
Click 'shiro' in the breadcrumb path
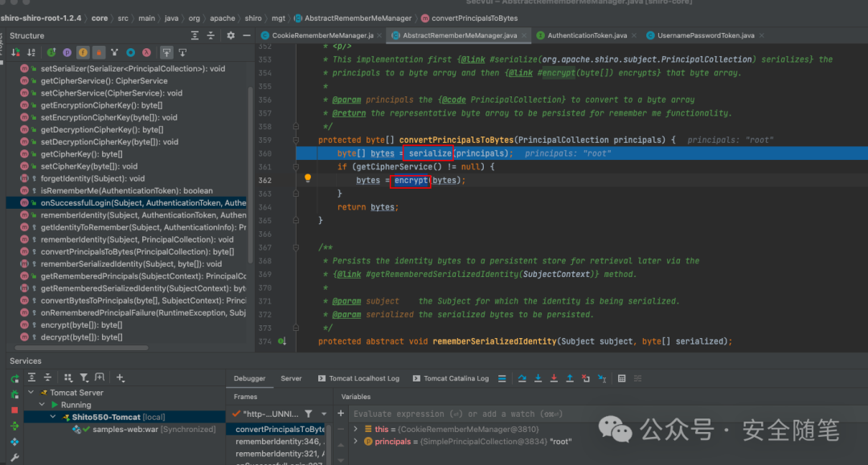(253, 18)
